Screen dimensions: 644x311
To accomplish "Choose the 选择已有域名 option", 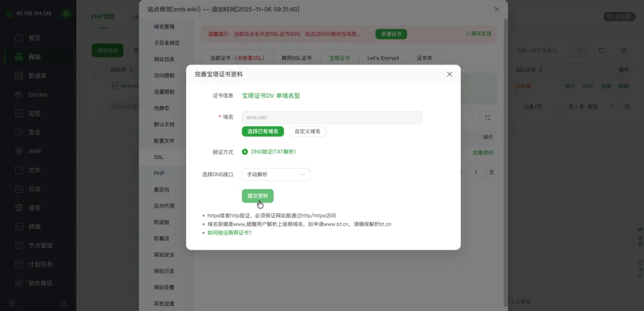I will pyautogui.click(x=262, y=131).
